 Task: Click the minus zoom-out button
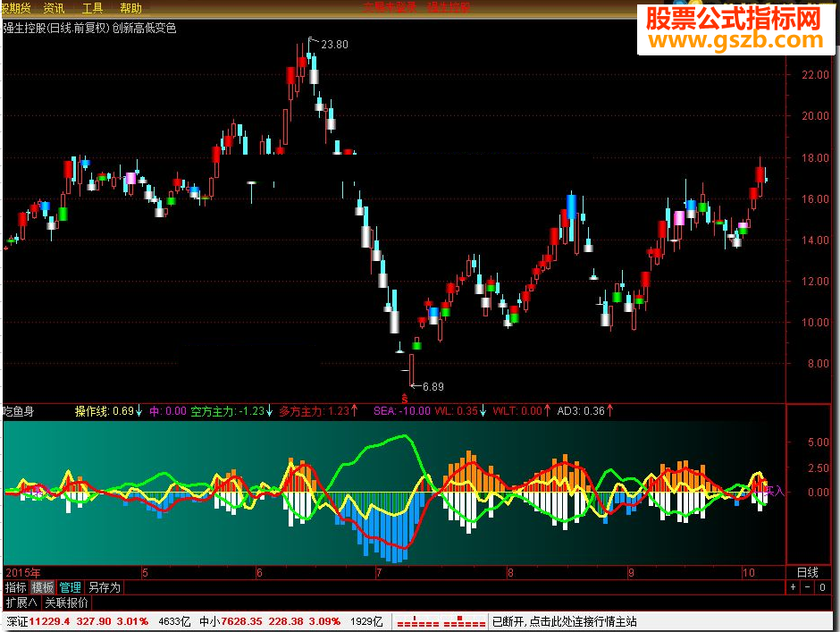click(808, 587)
